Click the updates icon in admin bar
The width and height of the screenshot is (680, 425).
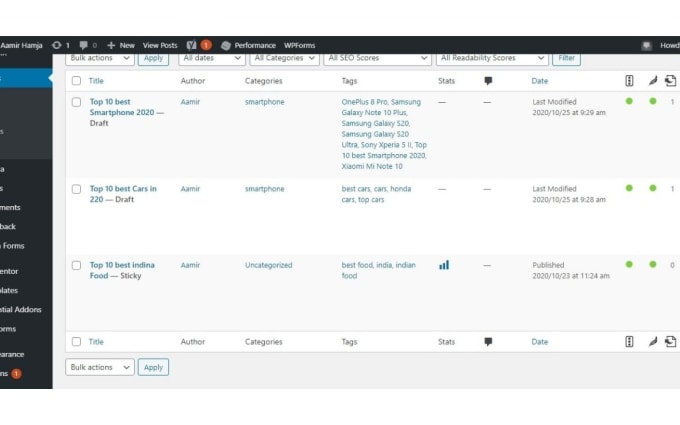[56, 45]
